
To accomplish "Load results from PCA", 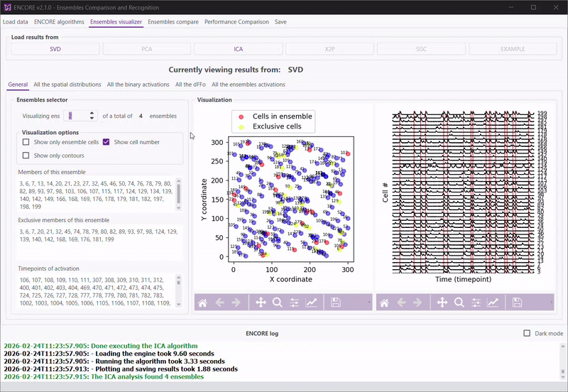I will (147, 49).
